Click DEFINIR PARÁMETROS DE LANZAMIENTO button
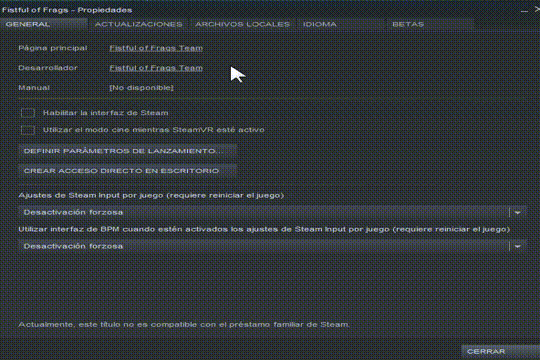540x360 pixels. [127, 151]
